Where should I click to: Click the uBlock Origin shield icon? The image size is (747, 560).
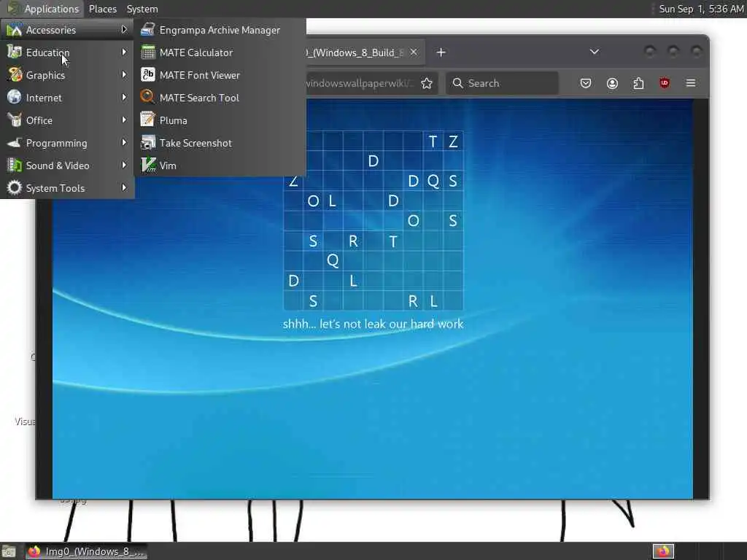pyautogui.click(x=665, y=83)
